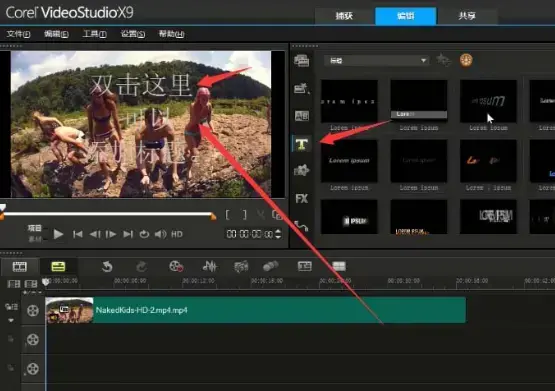
Task: Open the Record/Capture option
Action: click(176, 266)
